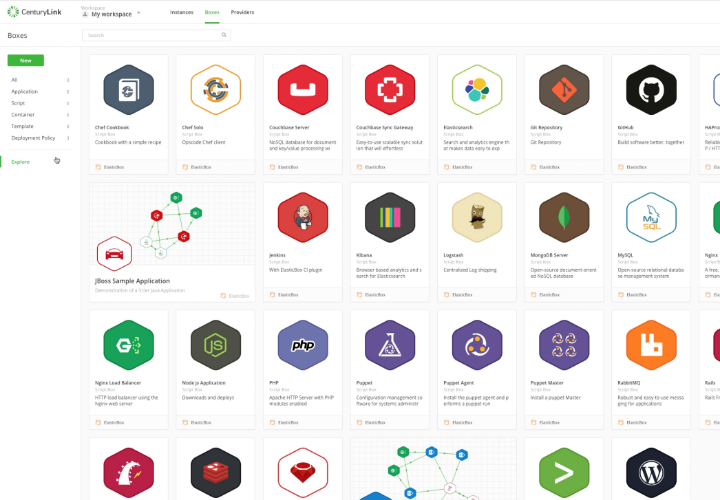
Task: Click the Node.js Application card title
Action: [x=203, y=382]
